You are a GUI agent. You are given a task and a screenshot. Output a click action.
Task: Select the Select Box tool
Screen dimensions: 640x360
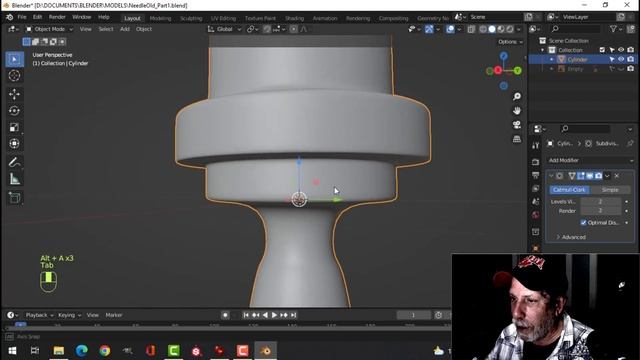(14, 59)
